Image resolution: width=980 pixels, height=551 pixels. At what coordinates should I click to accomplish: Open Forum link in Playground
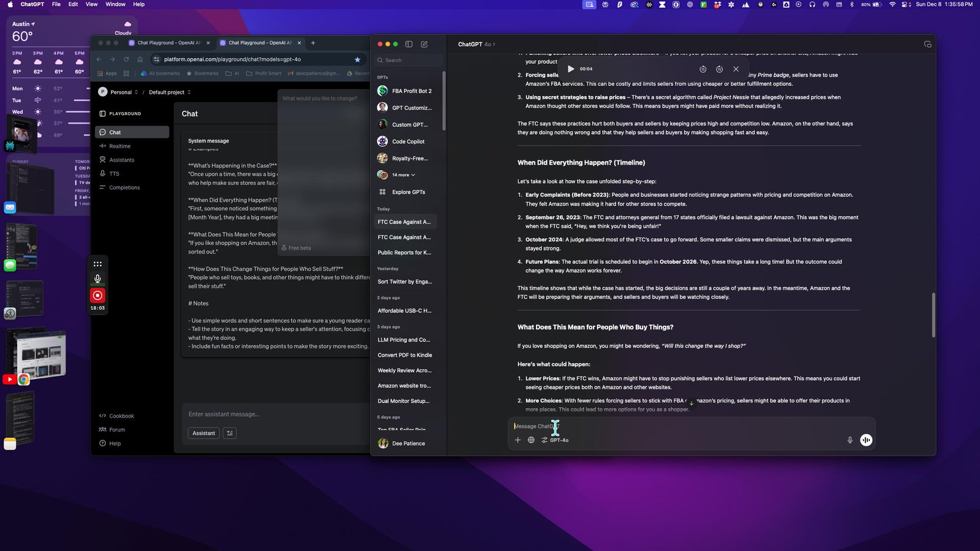click(x=112, y=430)
